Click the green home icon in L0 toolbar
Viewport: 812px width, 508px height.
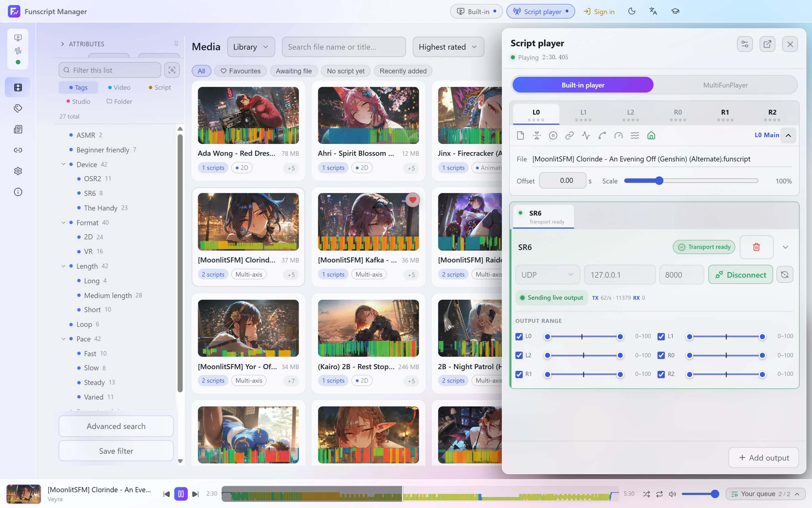coord(651,135)
